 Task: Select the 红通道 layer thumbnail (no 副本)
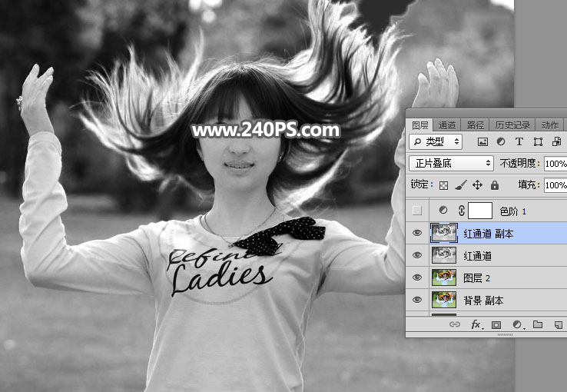pyautogui.click(x=444, y=255)
